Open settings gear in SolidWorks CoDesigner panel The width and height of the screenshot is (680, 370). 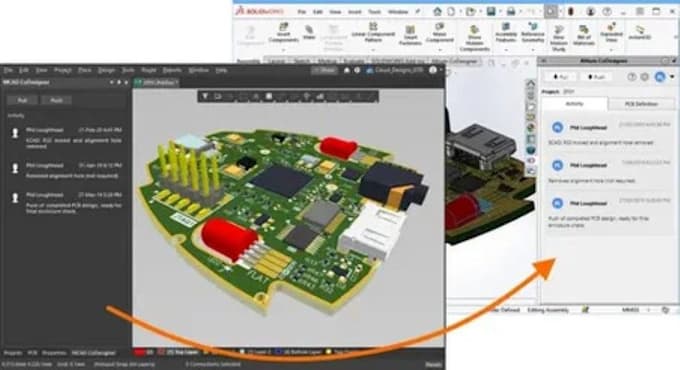[645, 77]
